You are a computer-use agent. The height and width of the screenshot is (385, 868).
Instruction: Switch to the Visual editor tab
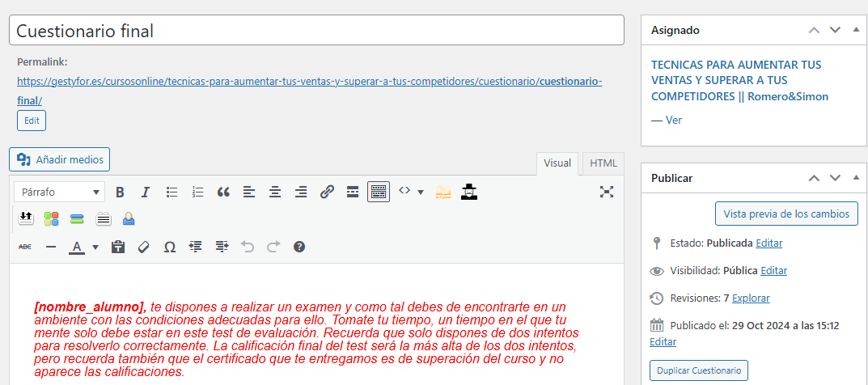pyautogui.click(x=557, y=163)
